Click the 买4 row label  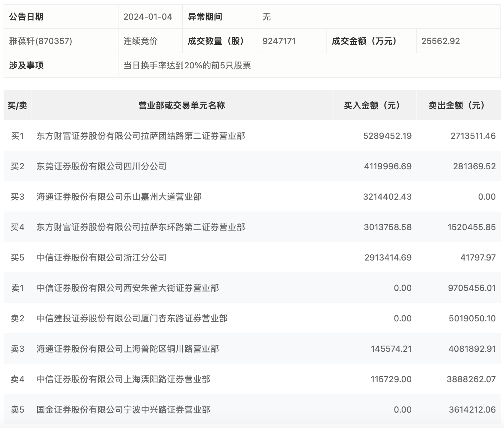pyautogui.click(x=18, y=227)
